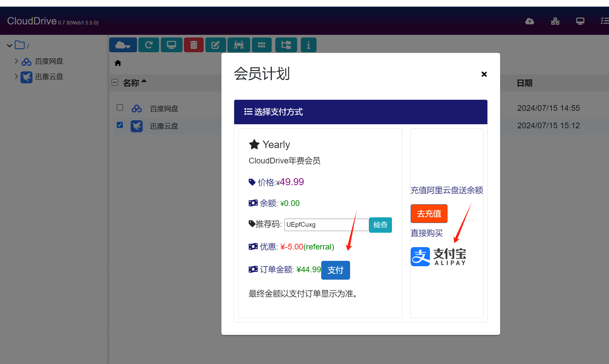Screen dimensions: 609x364
Task: Click the date 2024/07/15 15:12
Action: tap(548, 126)
